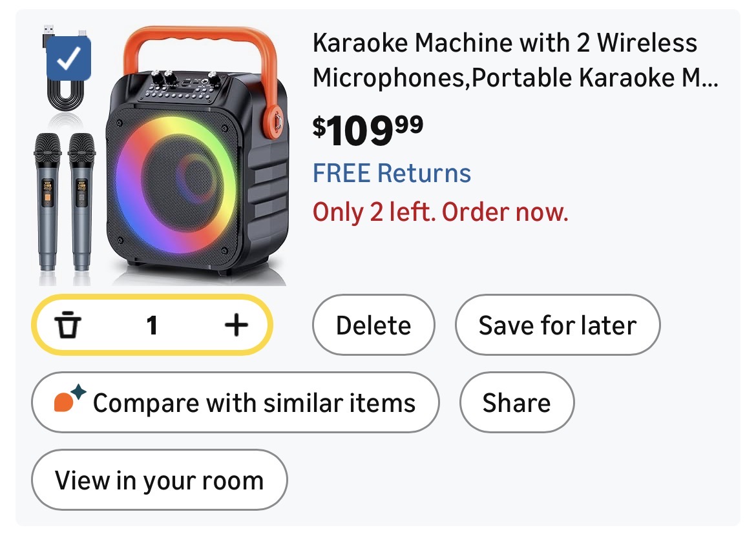Choose Save for later
Image resolution: width=756 pixels, height=534 pixels.
[557, 325]
